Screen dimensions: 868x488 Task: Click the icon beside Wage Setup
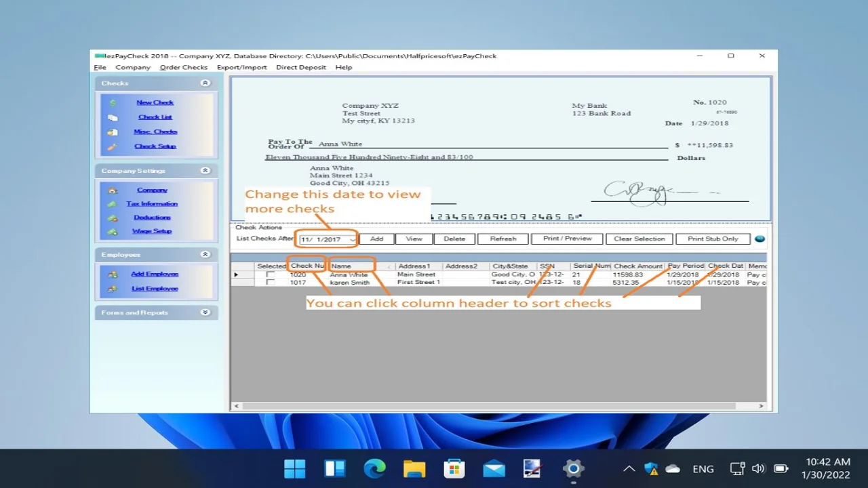(x=113, y=231)
